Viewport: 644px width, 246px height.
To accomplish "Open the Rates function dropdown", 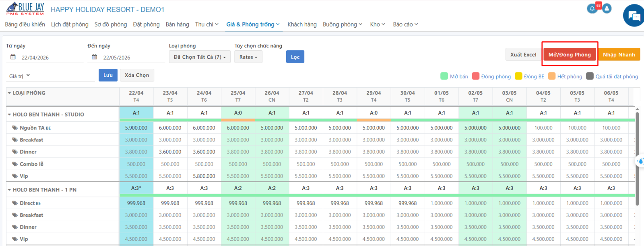I will pos(248,57).
